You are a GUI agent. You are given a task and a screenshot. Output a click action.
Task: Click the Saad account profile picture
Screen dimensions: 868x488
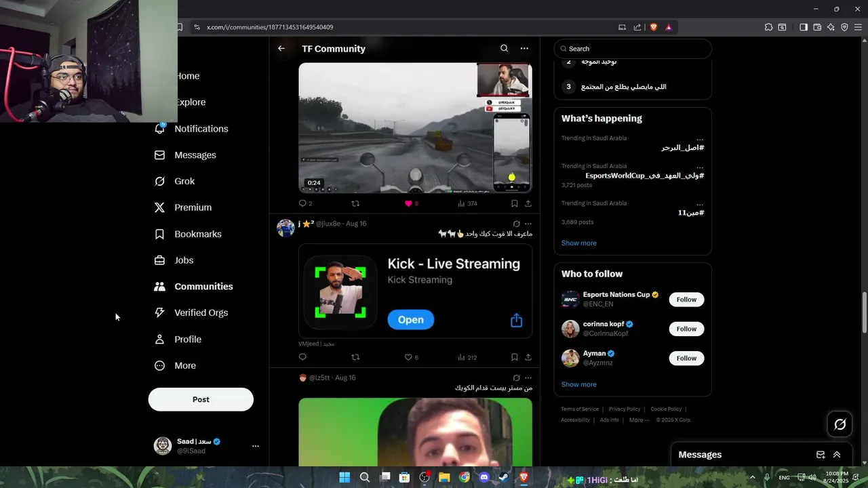click(163, 446)
